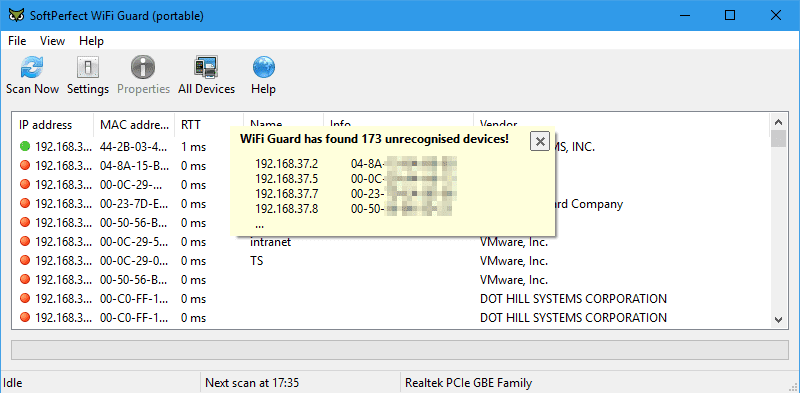Close the unrecognised devices notification popup
Image resolution: width=800 pixels, height=393 pixels.
[x=540, y=141]
